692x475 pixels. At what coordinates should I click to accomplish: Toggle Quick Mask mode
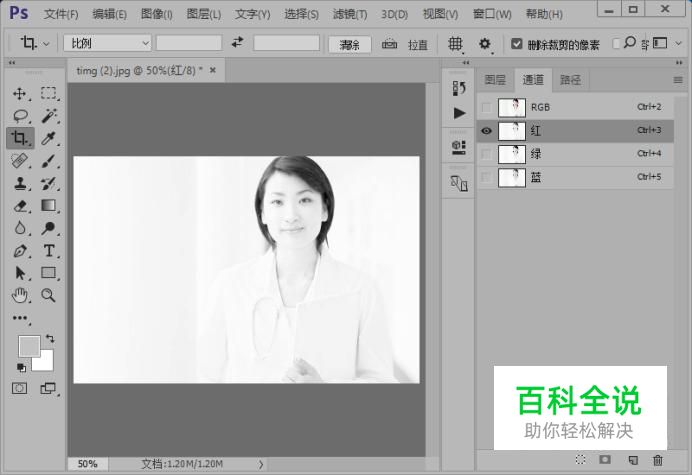click(x=19, y=388)
